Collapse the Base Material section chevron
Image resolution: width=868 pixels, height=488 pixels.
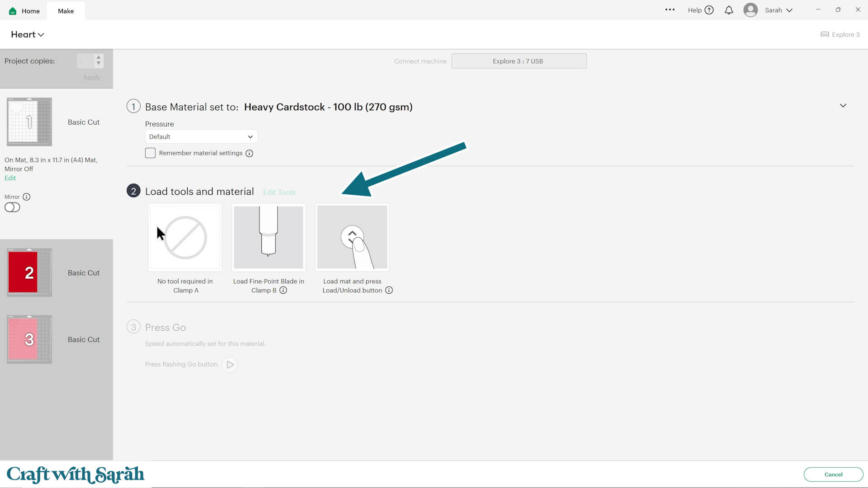pos(843,106)
